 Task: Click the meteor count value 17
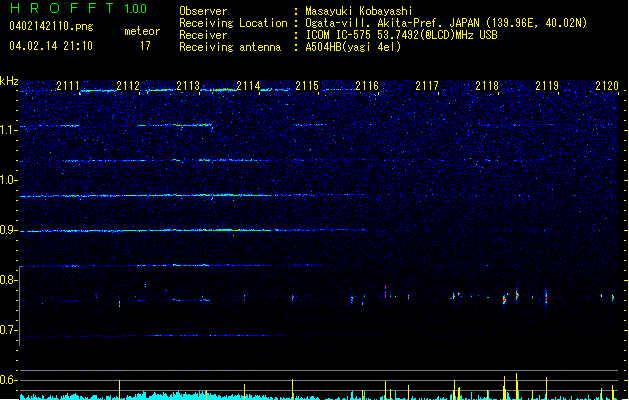pos(145,46)
